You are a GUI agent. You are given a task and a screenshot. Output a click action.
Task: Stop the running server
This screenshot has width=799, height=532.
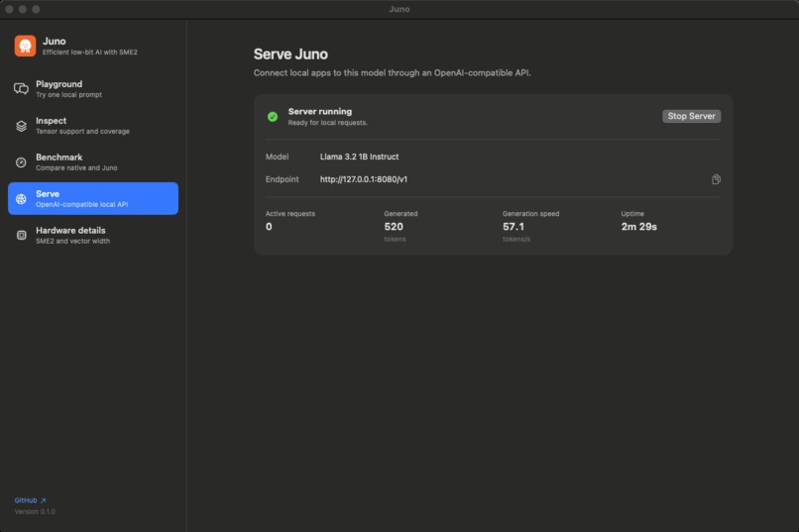pyautogui.click(x=691, y=116)
